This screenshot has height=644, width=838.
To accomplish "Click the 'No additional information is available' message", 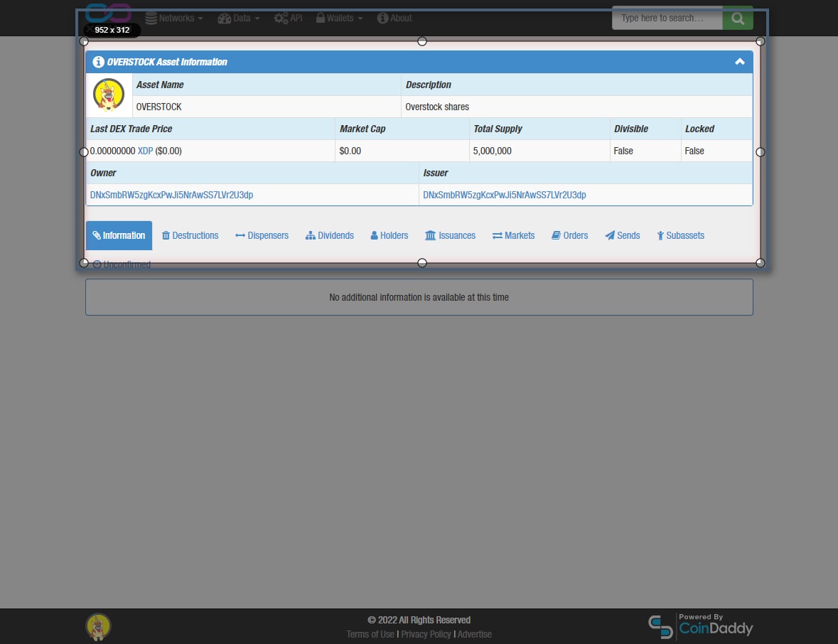I will [419, 297].
